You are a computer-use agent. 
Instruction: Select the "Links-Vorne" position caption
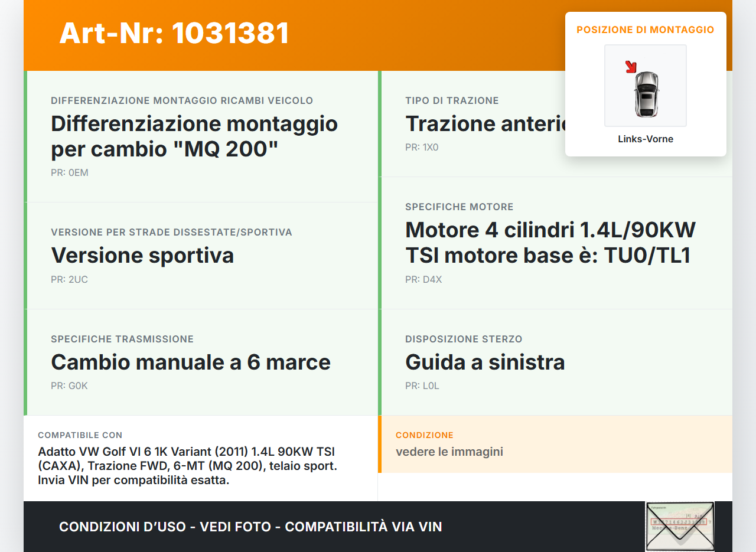point(646,139)
